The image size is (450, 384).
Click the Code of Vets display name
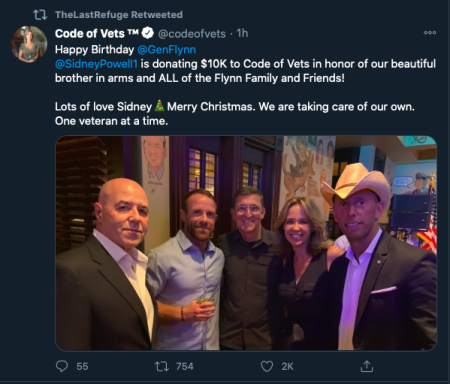[97, 33]
